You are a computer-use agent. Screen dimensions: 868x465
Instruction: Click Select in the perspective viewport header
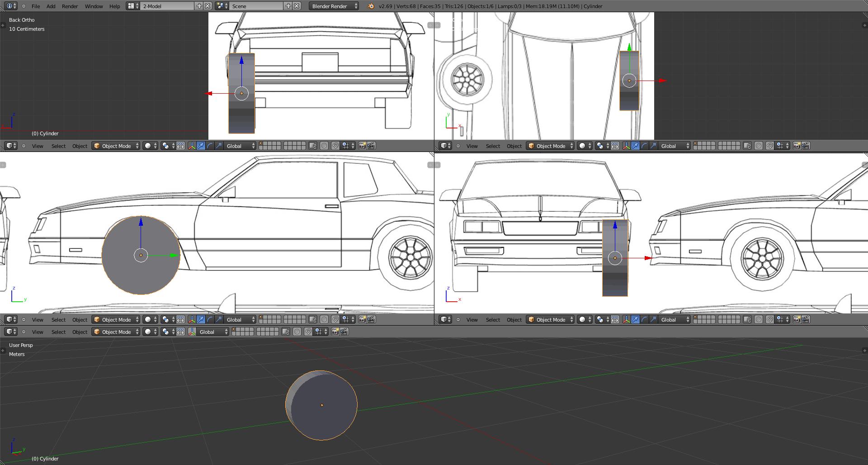58,332
